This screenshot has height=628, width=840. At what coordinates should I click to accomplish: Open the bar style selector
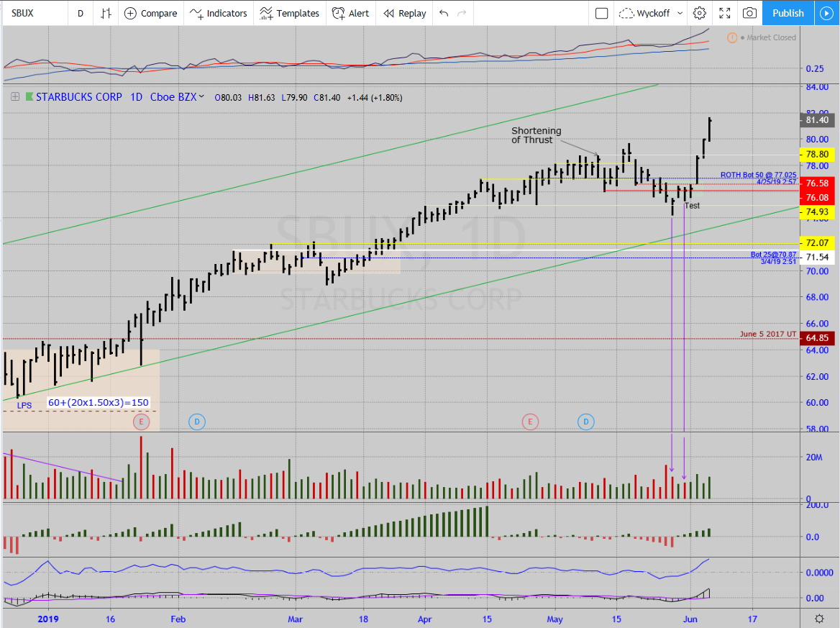click(x=106, y=13)
